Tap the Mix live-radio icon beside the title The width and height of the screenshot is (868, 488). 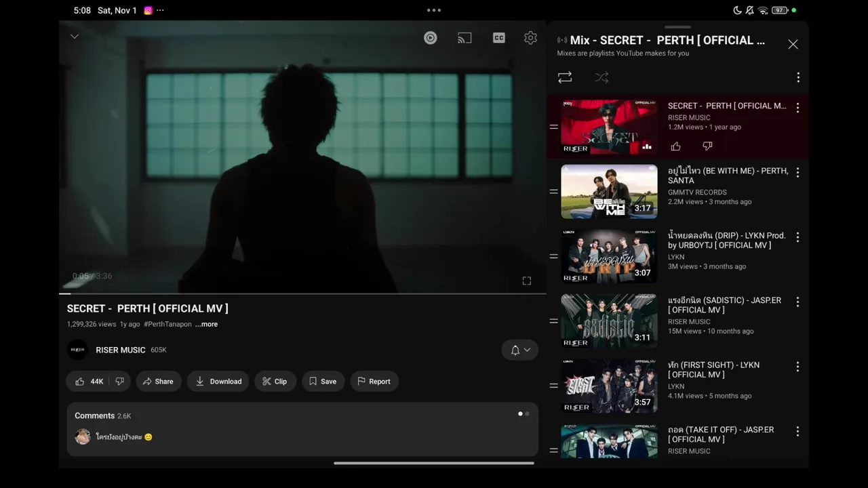pyautogui.click(x=562, y=41)
